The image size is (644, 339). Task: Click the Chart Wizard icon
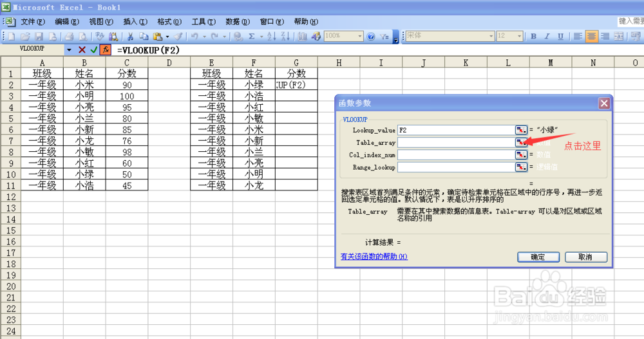tap(302, 37)
